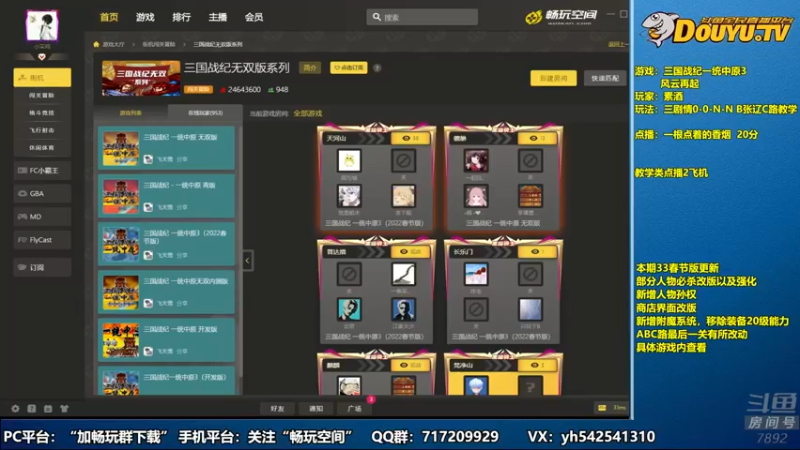Click the question-mark slot in the 梵净山 room
The width and height of the screenshot is (800, 450).
click(530, 386)
